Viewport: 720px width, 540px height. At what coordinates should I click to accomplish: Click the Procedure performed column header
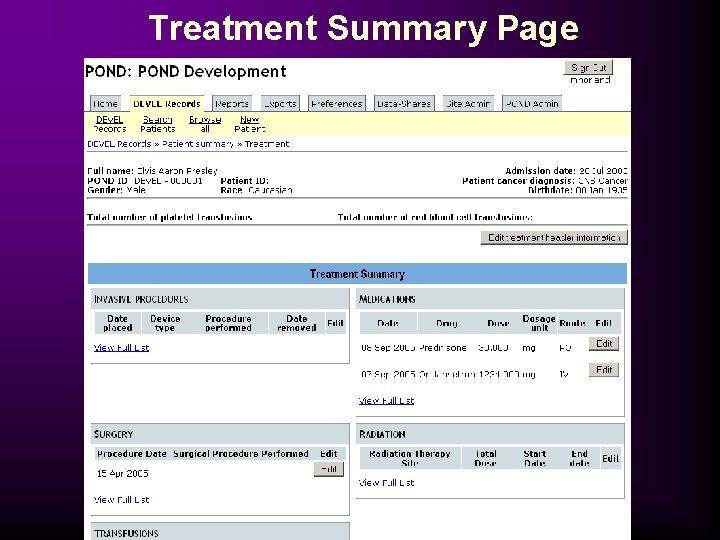[228, 323]
